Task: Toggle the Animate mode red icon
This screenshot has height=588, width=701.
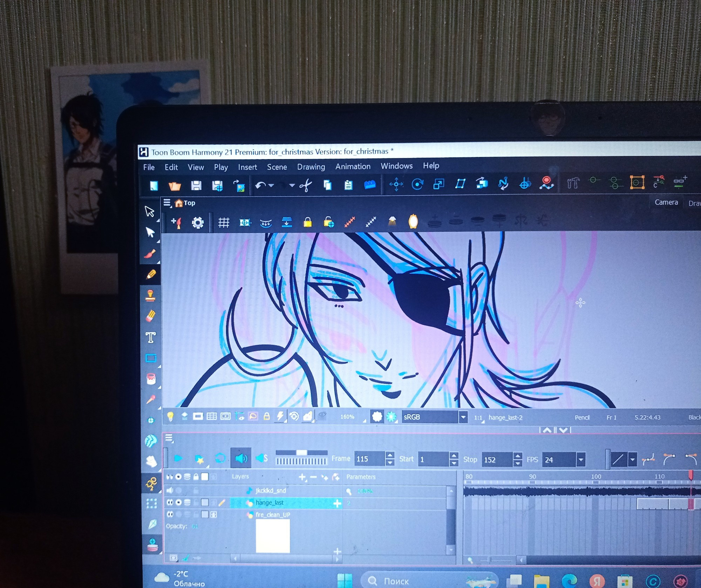Action: [x=546, y=183]
